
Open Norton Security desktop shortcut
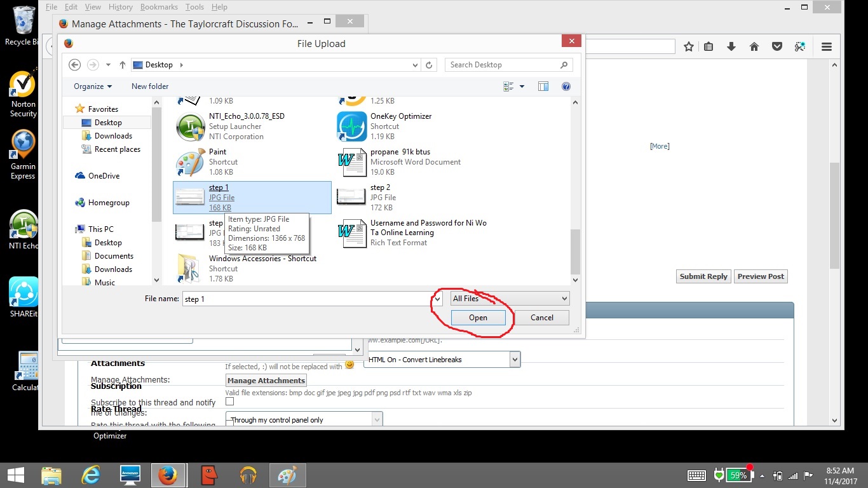point(23,94)
